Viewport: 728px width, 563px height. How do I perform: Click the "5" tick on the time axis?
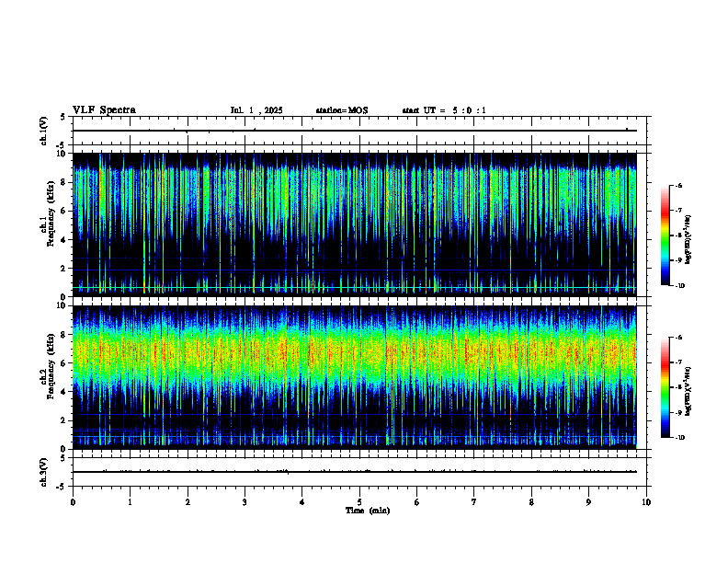coord(359,502)
